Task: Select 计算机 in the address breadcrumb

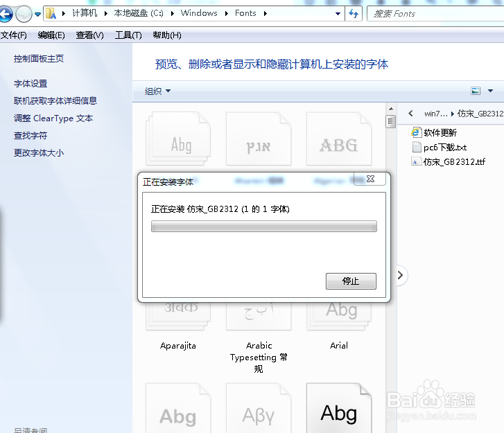Action: tap(85, 13)
